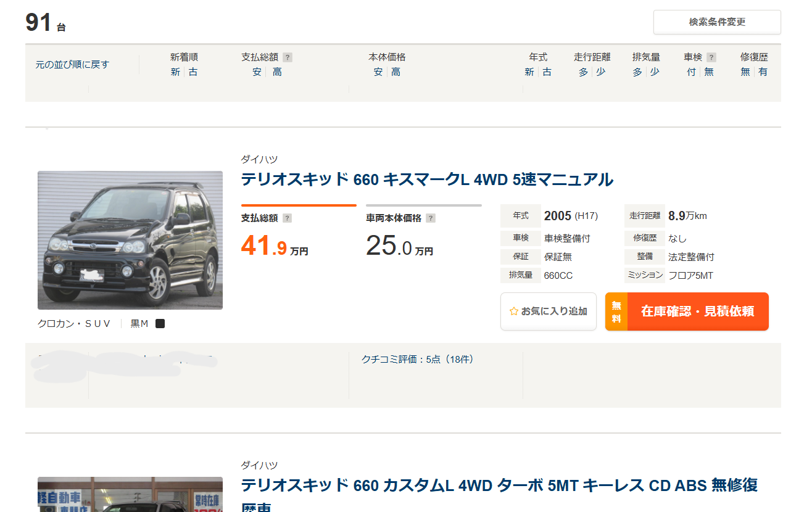Sort 支払総額 by 高 (highest)
This screenshot has height=512, width=812.
(277, 72)
